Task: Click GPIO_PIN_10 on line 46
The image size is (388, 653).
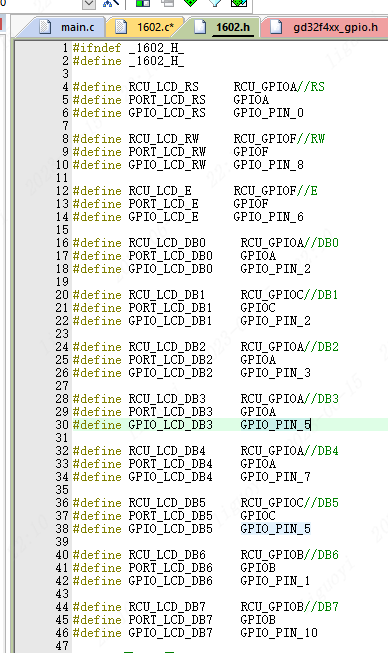Action: tap(279, 633)
